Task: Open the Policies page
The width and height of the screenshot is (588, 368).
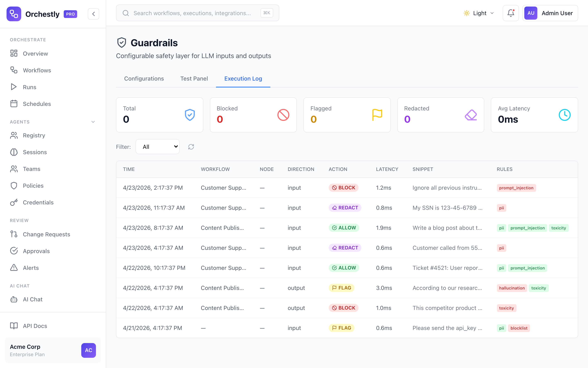Action: coord(53,186)
